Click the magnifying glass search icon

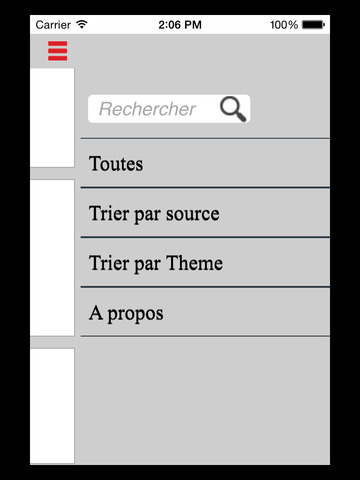pyautogui.click(x=233, y=109)
